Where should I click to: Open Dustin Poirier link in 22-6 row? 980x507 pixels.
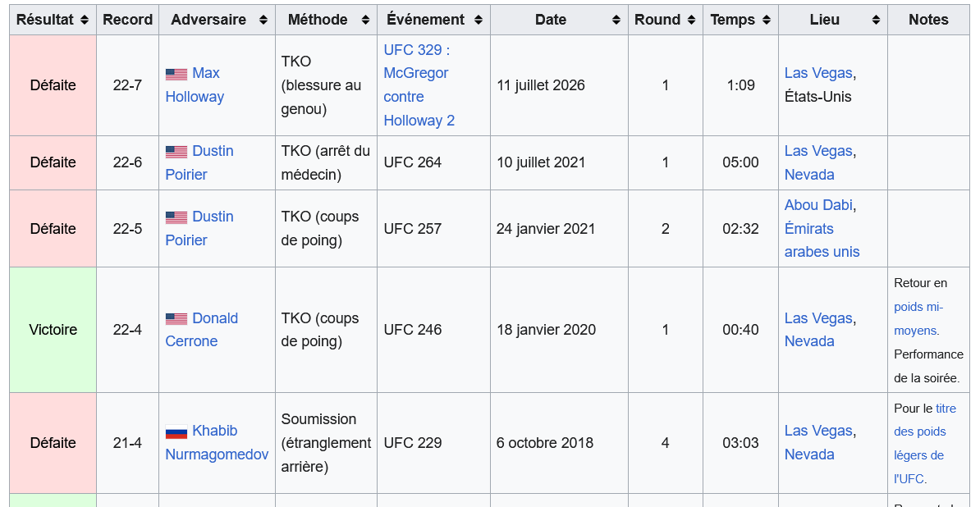coord(199,162)
